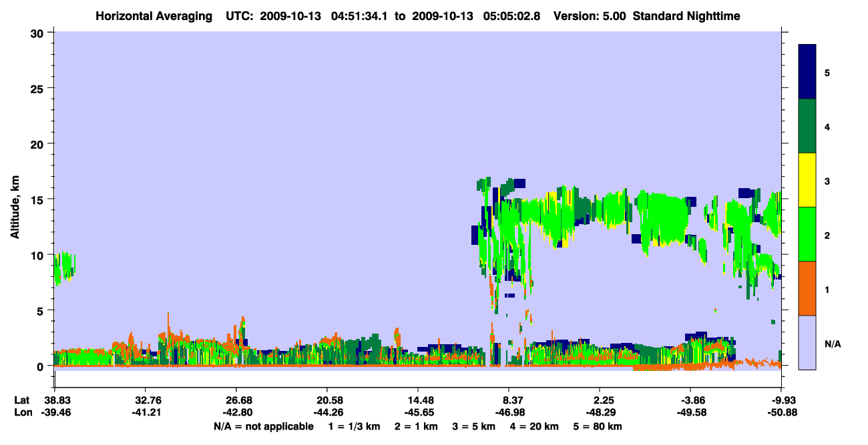Click longitude value -50.88
The width and height of the screenshot is (868, 445).
(781, 412)
